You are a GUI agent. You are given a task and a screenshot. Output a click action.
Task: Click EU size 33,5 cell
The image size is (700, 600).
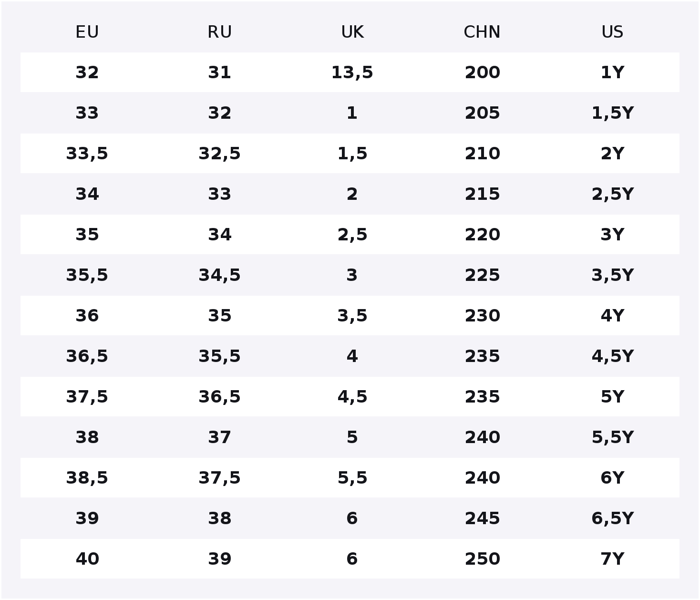tap(87, 154)
